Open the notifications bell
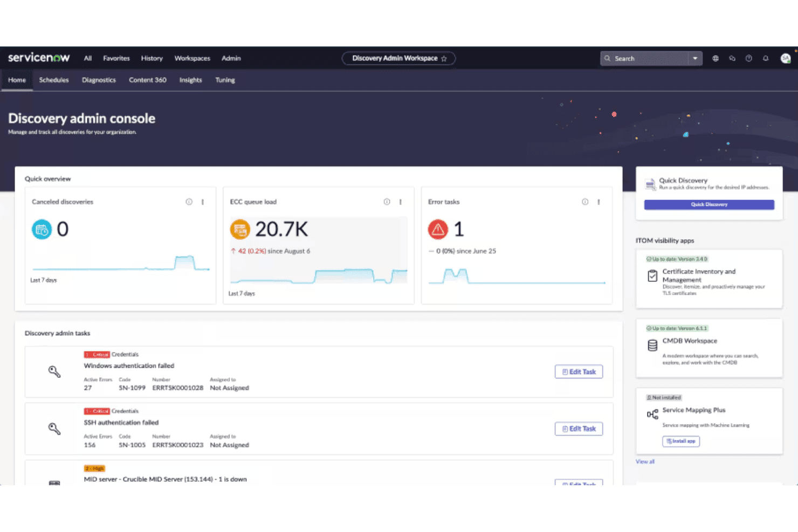 click(766, 58)
